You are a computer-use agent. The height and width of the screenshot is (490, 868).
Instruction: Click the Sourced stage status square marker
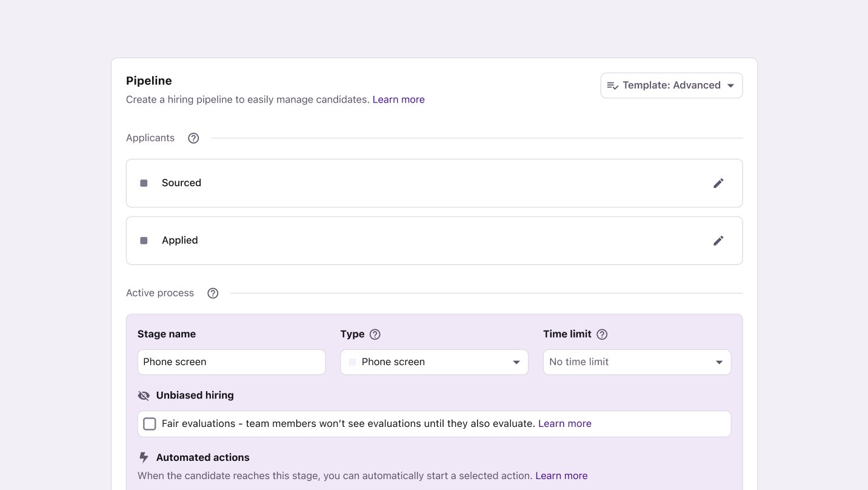point(144,183)
